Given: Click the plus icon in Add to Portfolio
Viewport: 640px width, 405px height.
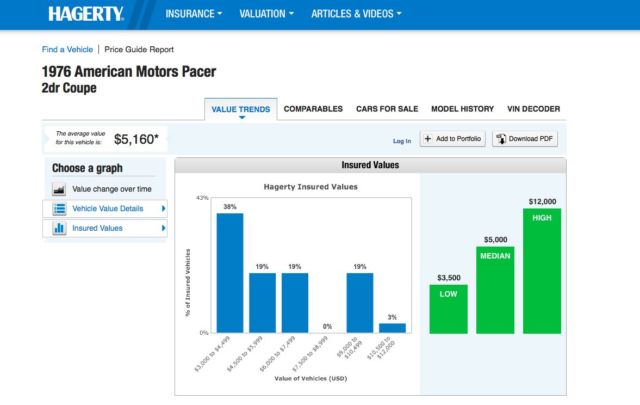Looking at the screenshot, I should click(x=427, y=139).
